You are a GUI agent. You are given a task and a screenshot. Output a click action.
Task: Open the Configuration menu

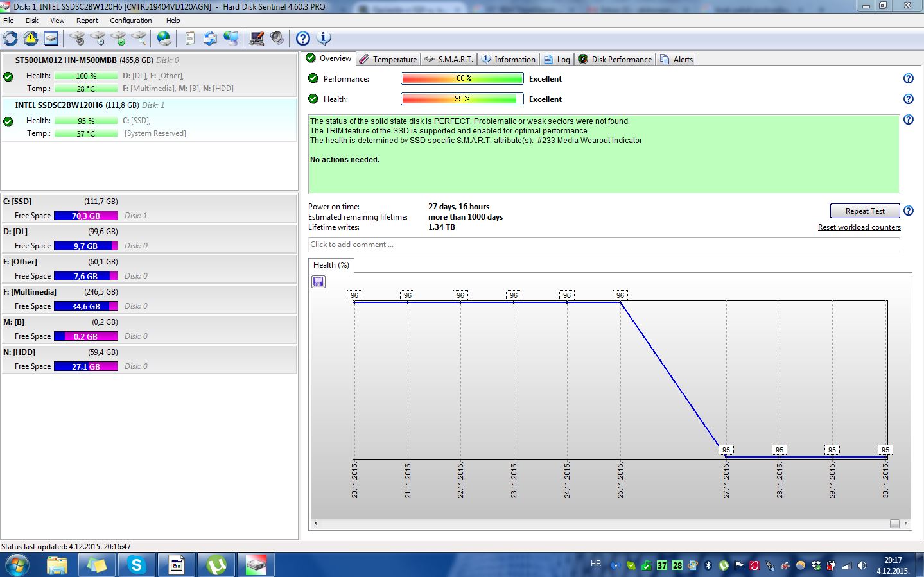(x=130, y=21)
